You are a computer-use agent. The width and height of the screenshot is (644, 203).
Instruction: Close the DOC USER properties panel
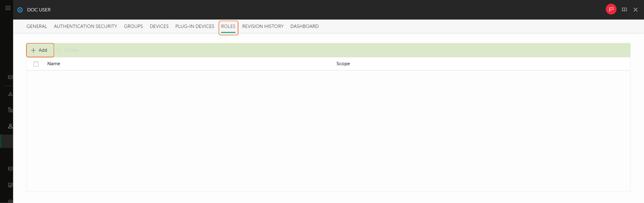pyautogui.click(x=636, y=10)
